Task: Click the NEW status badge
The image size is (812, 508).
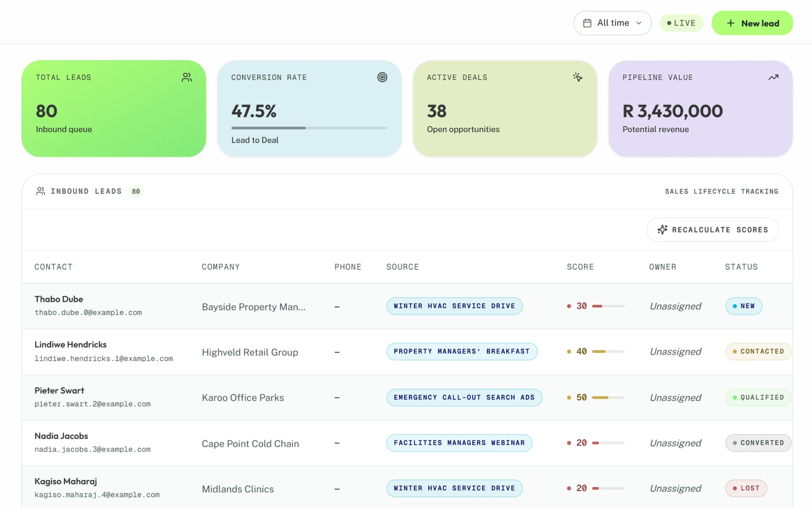Action: point(744,306)
